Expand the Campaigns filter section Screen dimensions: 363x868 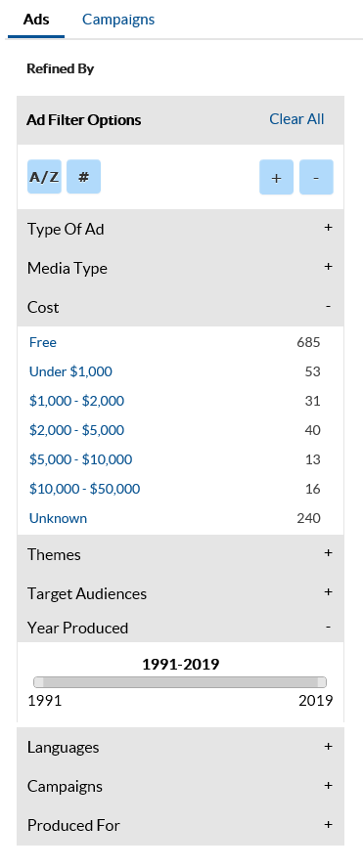pos(180,786)
